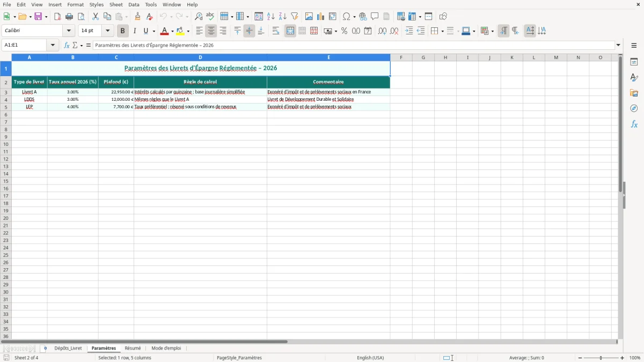644x362 pixels.
Task: Insert an image
Action: 309,17
